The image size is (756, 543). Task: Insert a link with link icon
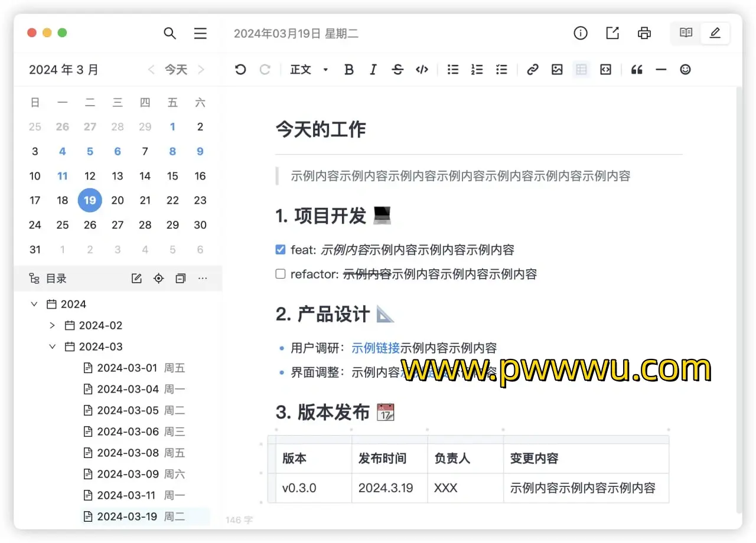533,70
